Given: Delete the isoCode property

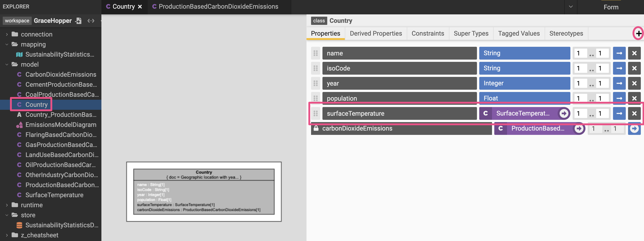Looking at the screenshot, I should pyautogui.click(x=634, y=68).
